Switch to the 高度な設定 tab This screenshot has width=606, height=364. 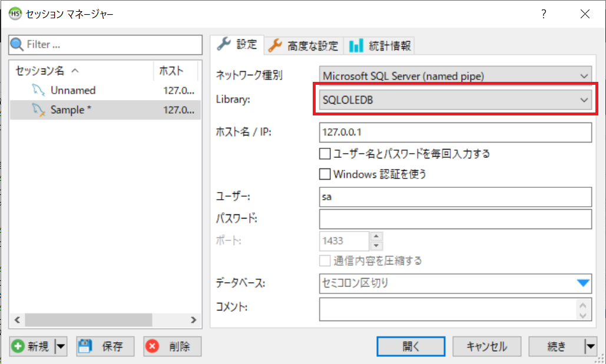pos(304,45)
